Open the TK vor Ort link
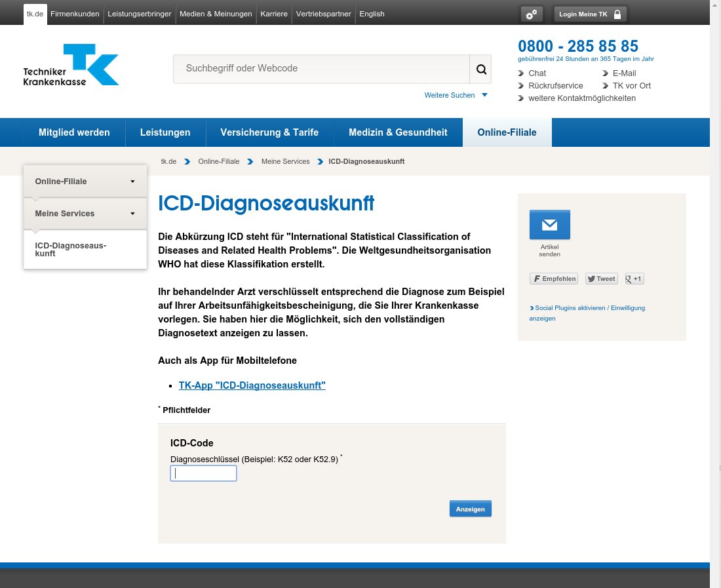721x588 pixels. click(x=632, y=85)
